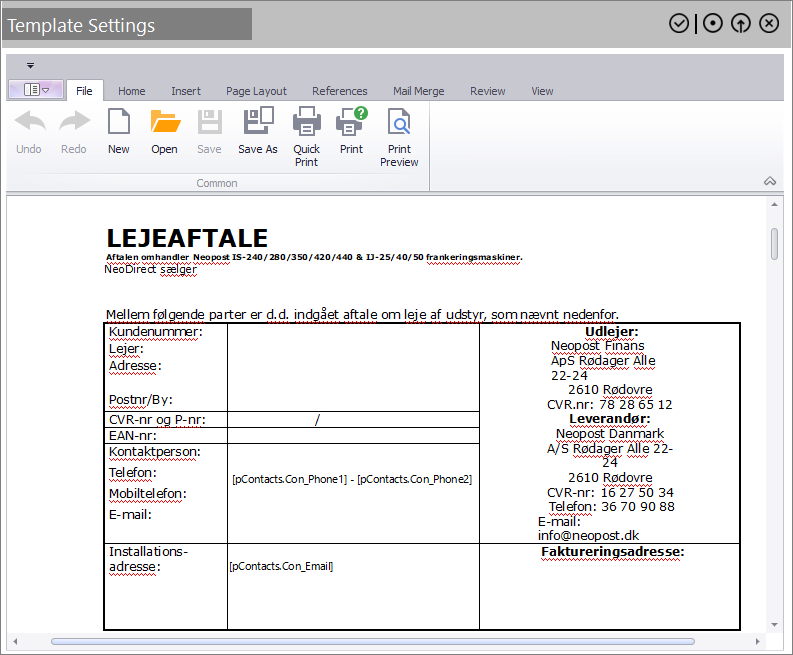Click the scroll up arrow
The image size is (793, 655).
774,204
